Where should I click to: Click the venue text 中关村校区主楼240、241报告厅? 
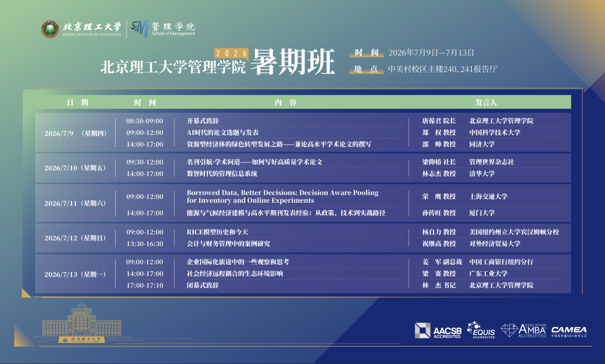coord(443,69)
